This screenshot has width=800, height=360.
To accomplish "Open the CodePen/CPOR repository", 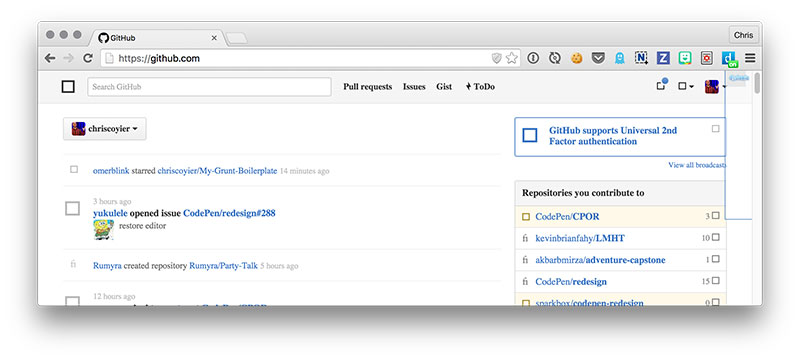I will coord(567,217).
